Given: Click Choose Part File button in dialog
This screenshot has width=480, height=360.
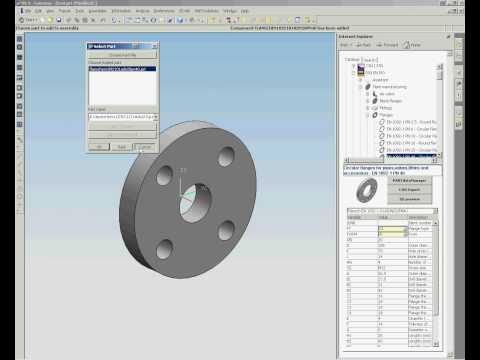Looking at the screenshot, I should tap(122, 55).
